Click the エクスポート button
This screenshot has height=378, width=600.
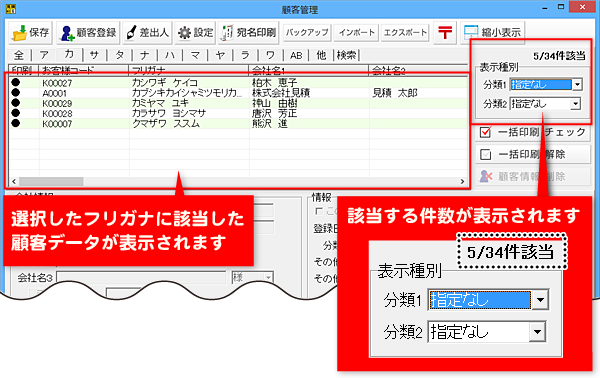(405, 33)
